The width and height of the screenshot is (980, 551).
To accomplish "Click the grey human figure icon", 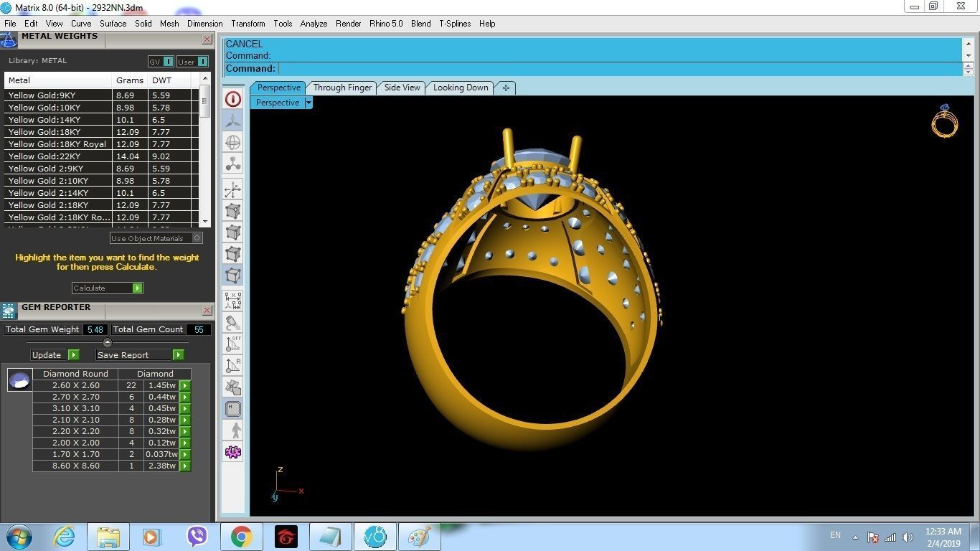I will 233,430.
